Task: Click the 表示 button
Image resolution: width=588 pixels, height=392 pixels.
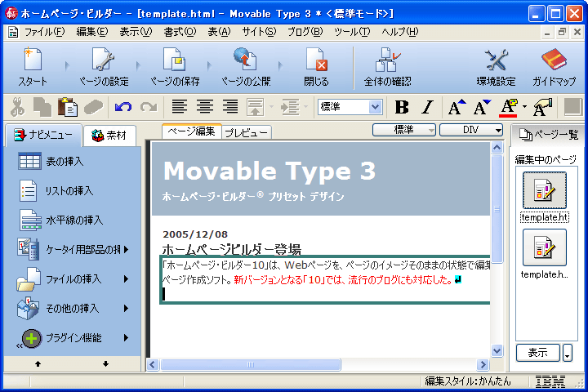Action: [537, 353]
